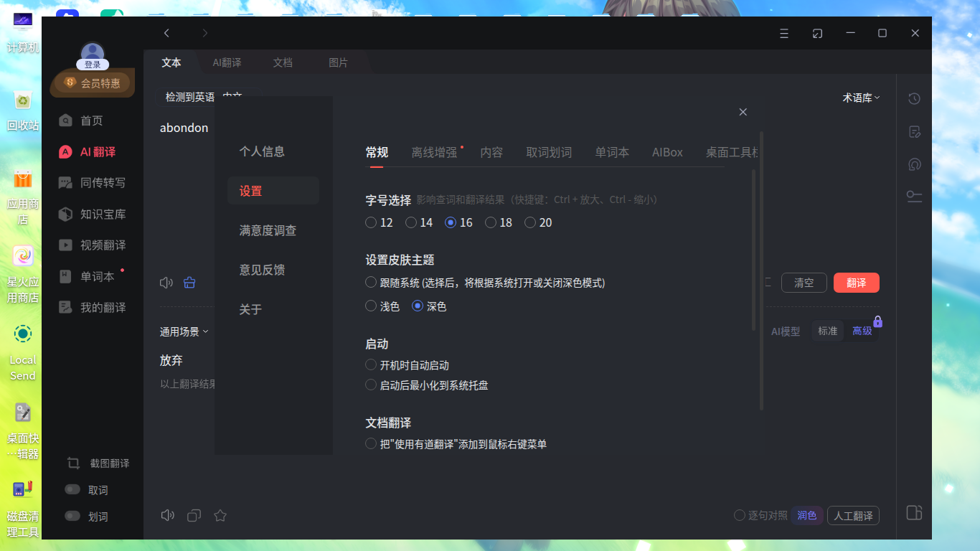Copy the translation result
The image size is (980, 551).
pyautogui.click(x=194, y=515)
